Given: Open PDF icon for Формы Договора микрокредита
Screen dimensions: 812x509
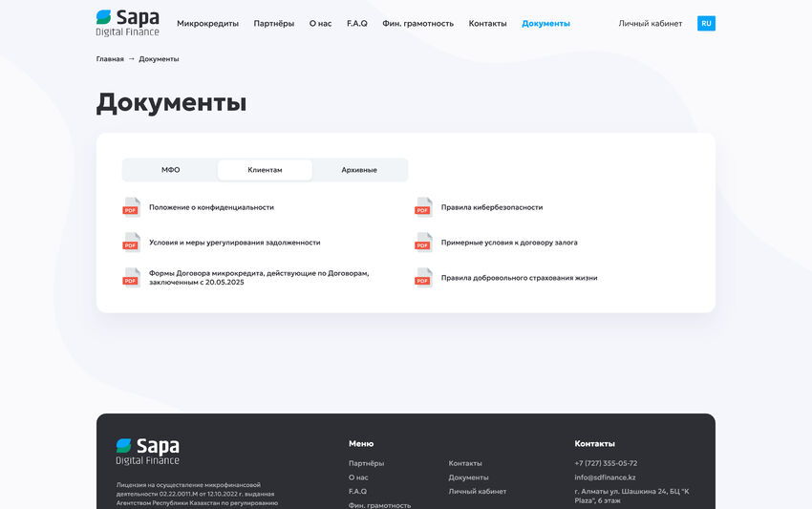Looking at the screenshot, I should pos(131,278).
